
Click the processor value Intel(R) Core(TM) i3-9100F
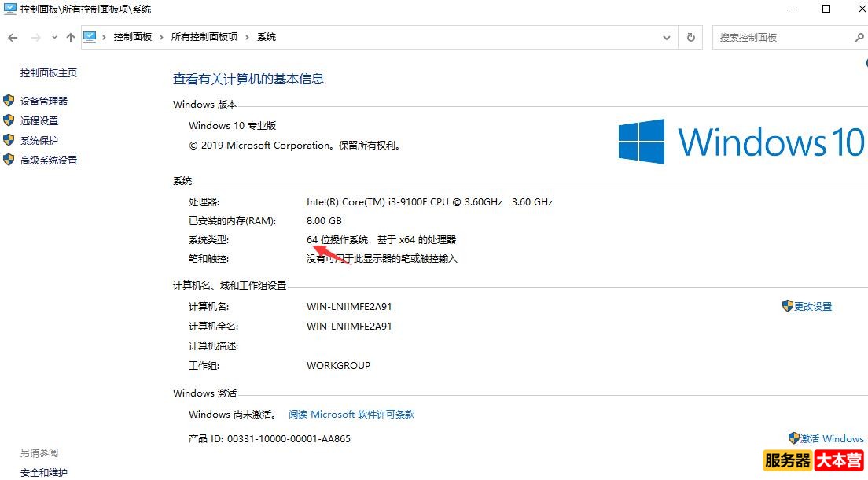click(429, 202)
